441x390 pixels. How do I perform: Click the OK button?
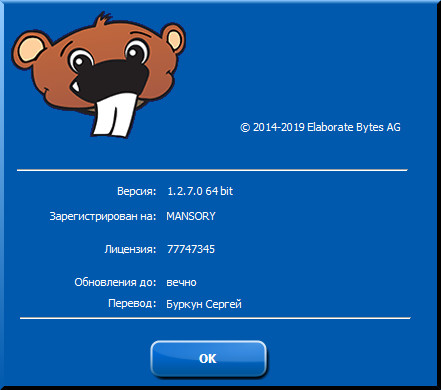[208, 359]
